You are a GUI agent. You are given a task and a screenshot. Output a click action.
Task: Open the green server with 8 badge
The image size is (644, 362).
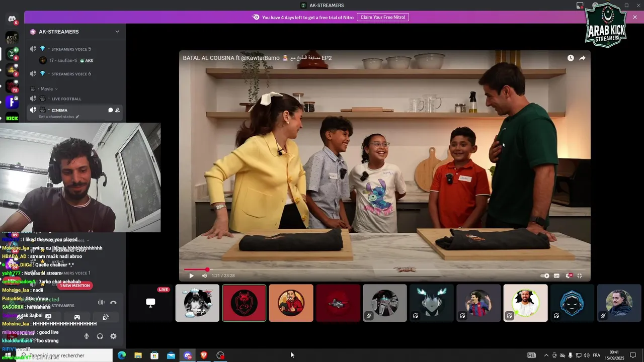click(x=12, y=54)
